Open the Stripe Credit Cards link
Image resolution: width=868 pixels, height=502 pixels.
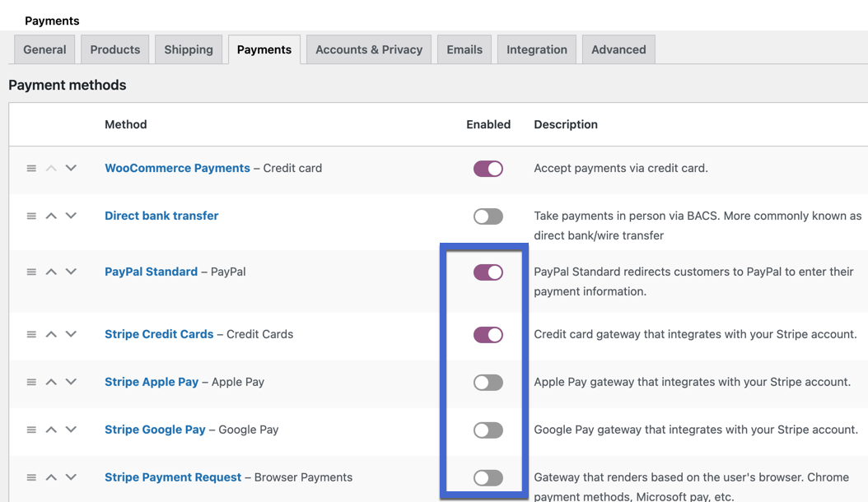[159, 334]
